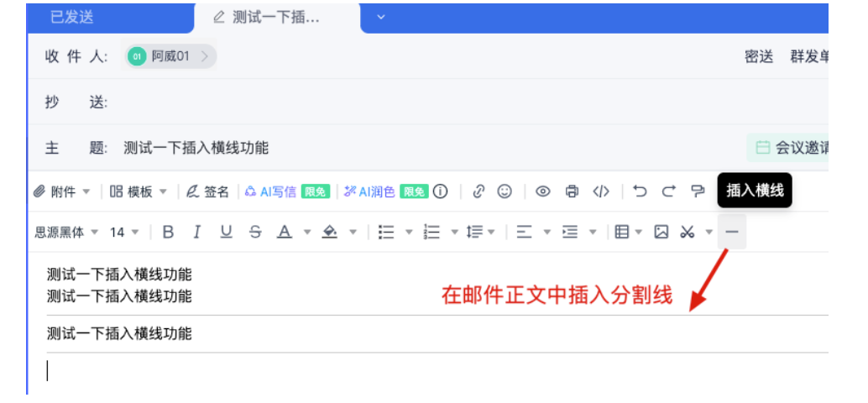Insert a bulleted list
The height and width of the screenshot is (403, 868).
[x=386, y=232]
